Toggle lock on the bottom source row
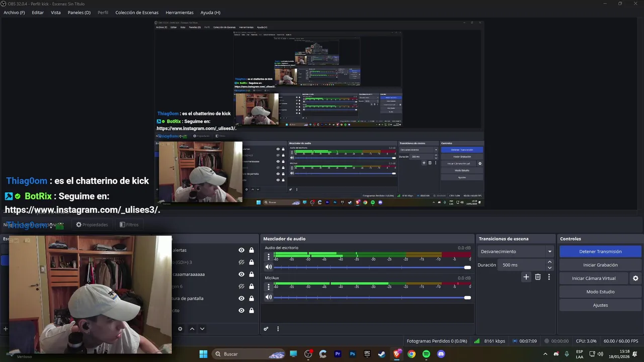Image resolution: width=644 pixels, height=362 pixels. click(252, 311)
